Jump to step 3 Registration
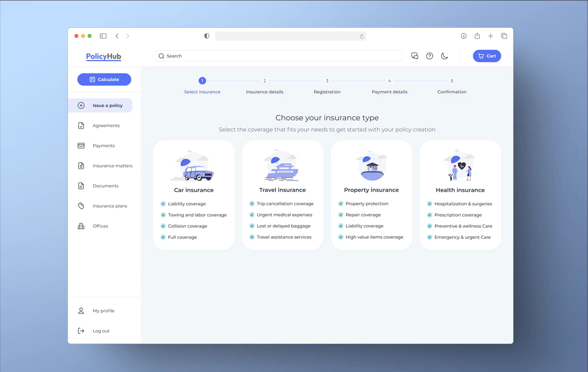 [x=327, y=86]
